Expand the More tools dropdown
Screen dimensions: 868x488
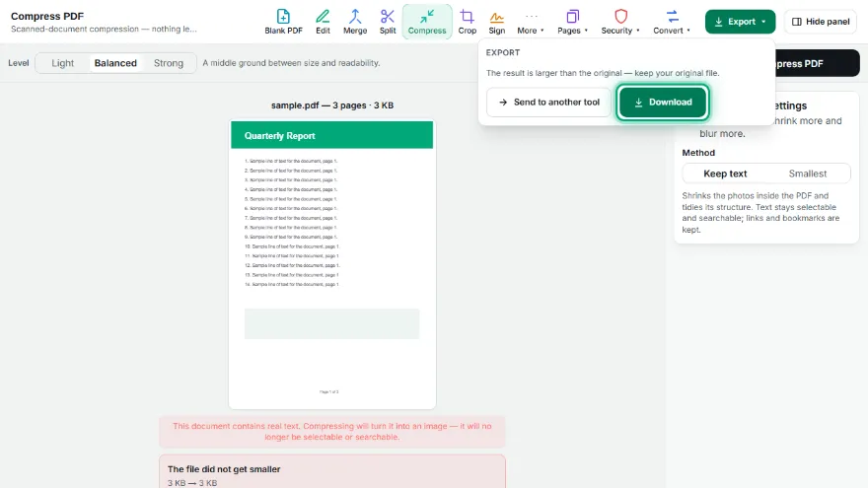point(531,22)
